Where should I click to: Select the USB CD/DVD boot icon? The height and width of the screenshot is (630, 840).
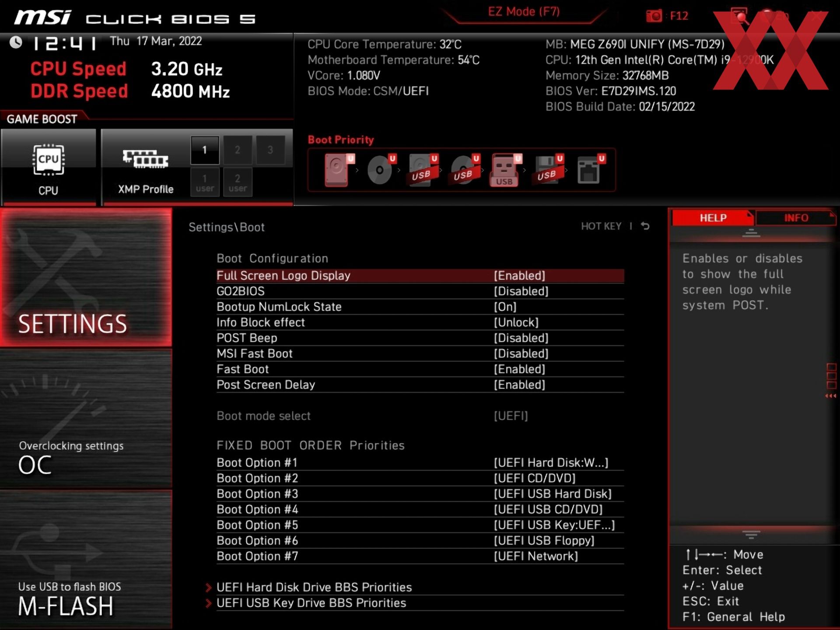click(465, 170)
